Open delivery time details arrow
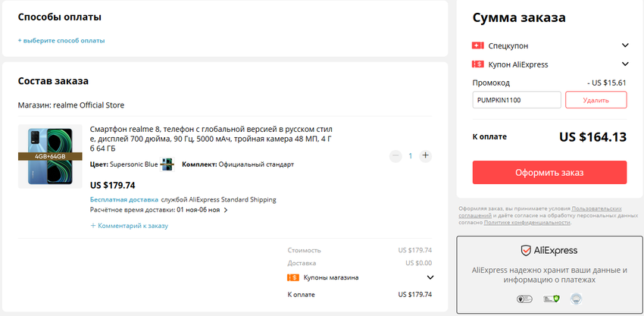The height and width of the screenshot is (316, 644). [226, 210]
